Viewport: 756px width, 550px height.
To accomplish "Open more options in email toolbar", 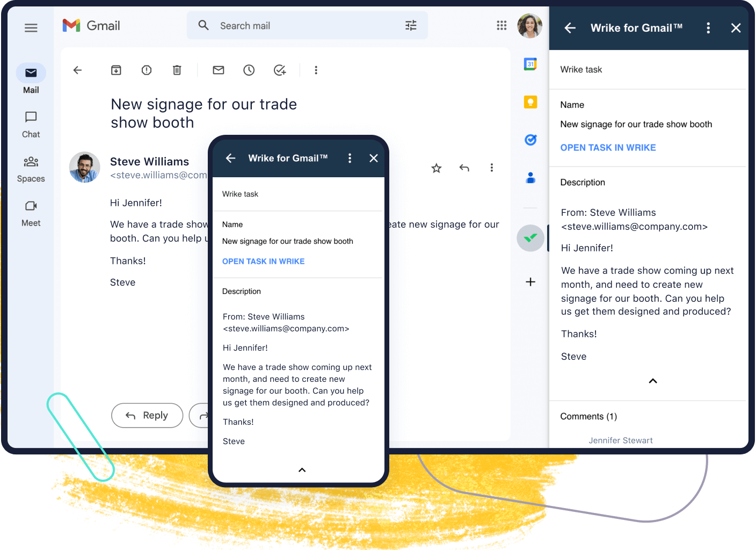I will pyautogui.click(x=316, y=70).
